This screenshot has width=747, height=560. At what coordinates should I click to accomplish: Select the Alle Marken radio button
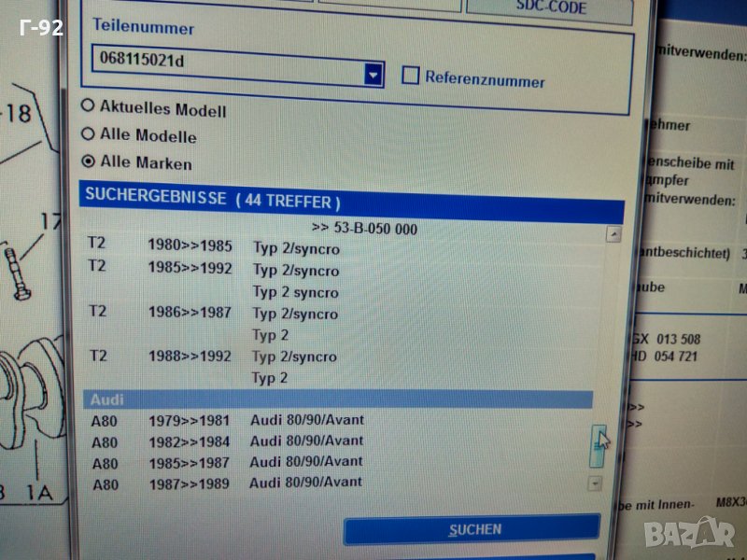(90, 161)
